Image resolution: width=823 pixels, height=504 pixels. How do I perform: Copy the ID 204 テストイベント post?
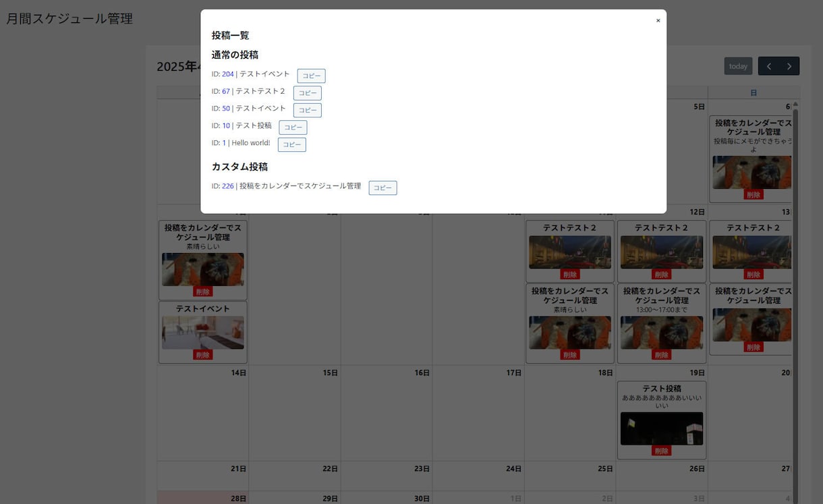(311, 76)
